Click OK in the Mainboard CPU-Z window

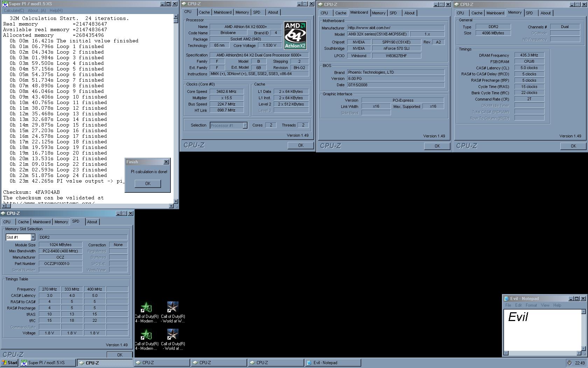point(437,146)
